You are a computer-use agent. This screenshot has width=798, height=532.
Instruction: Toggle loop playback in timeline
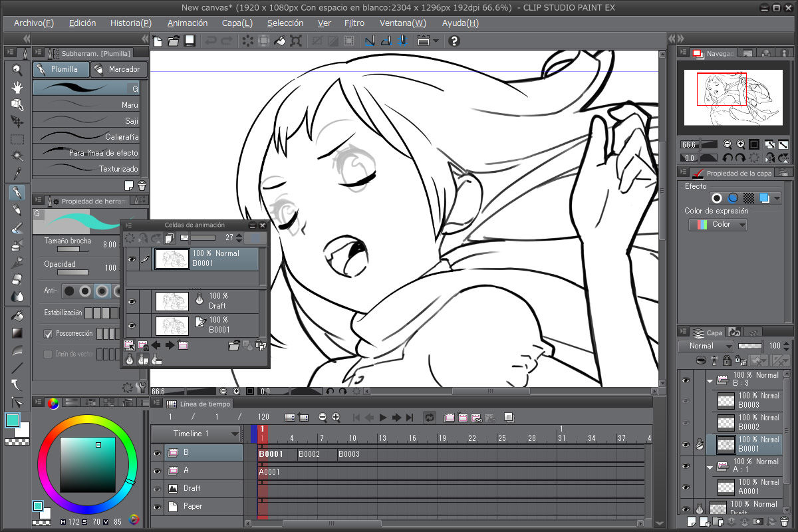(x=430, y=418)
